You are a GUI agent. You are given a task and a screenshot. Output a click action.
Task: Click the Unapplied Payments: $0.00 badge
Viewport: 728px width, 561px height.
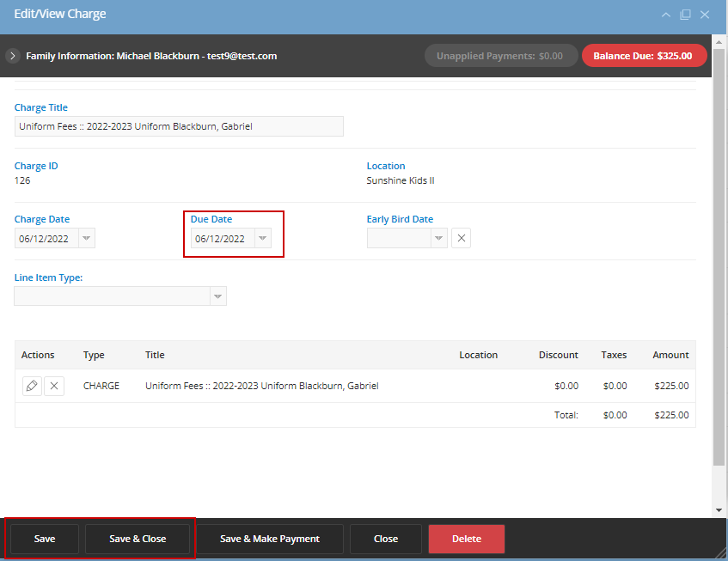501,56
